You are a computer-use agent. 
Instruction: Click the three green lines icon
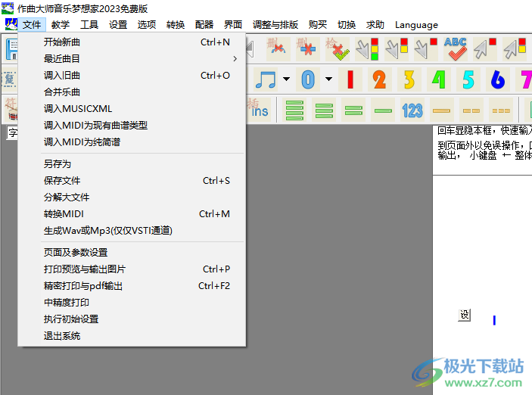tap(324, 110)
